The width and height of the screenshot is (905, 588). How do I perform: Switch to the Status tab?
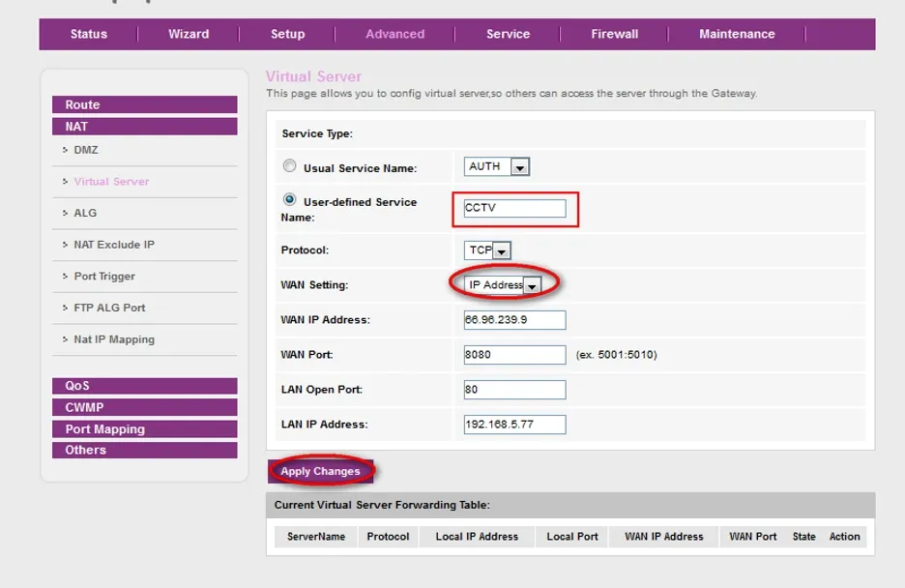[89, 34]
